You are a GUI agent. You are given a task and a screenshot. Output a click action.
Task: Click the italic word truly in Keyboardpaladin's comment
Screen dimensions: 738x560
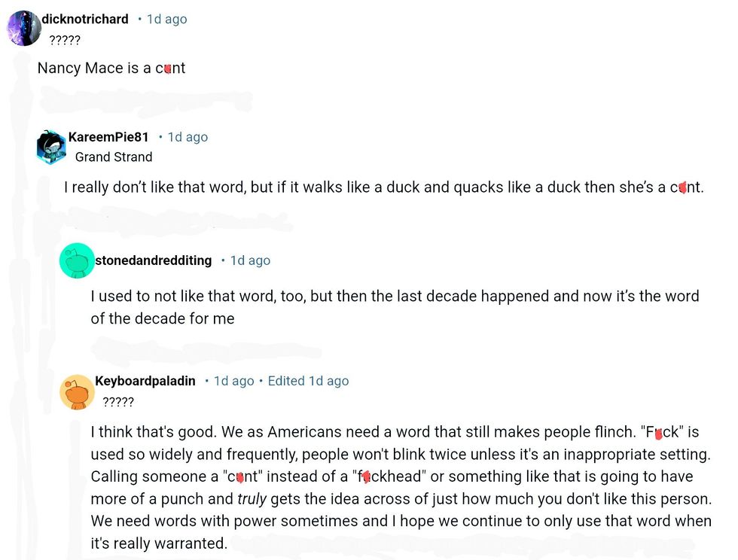coord(252,499)
